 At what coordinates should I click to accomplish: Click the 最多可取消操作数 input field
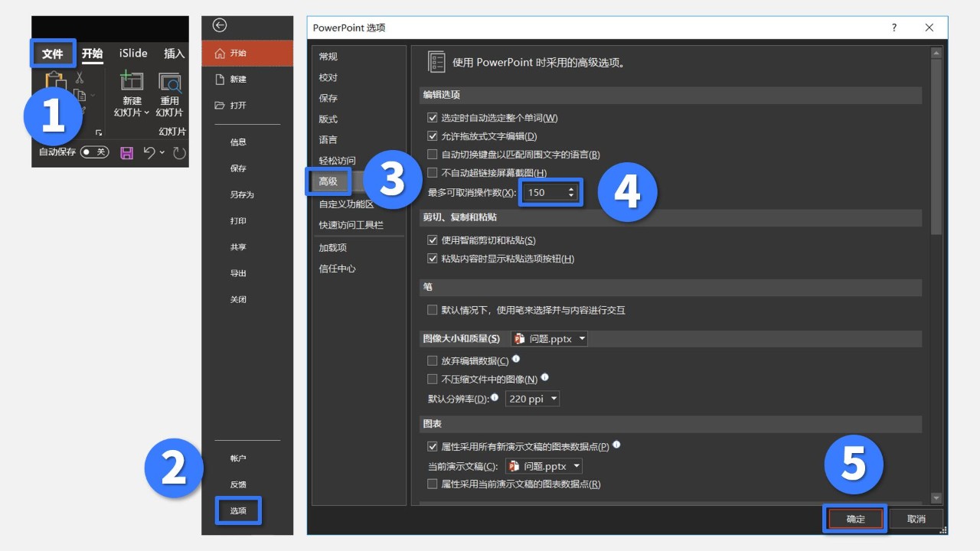544,192
